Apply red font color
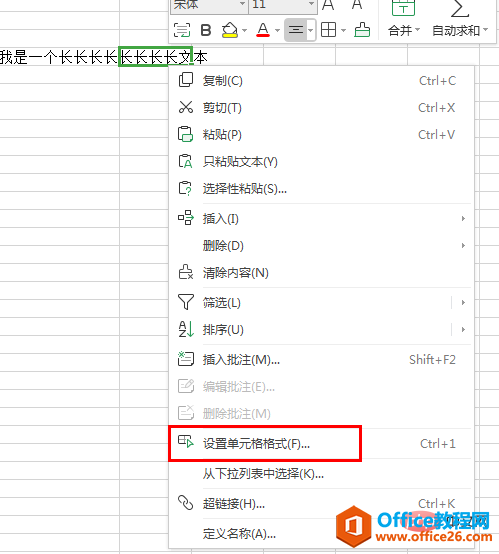 click(263, 30)
